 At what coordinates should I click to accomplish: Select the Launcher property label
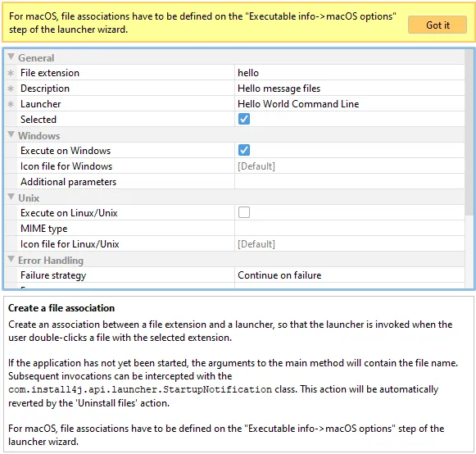coord(41,104)
